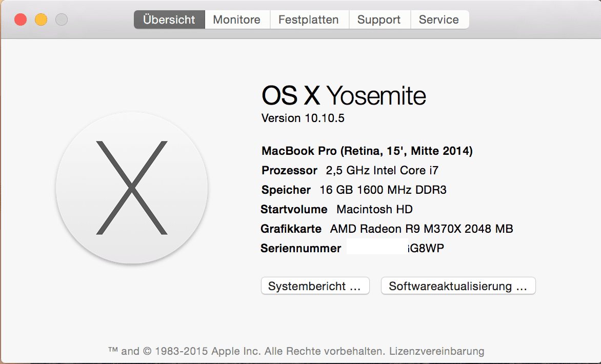The height and width of the screenshot is (364, 601).
Task: Click the Macintosh HD startup volume value
Action: pos(374,209)
